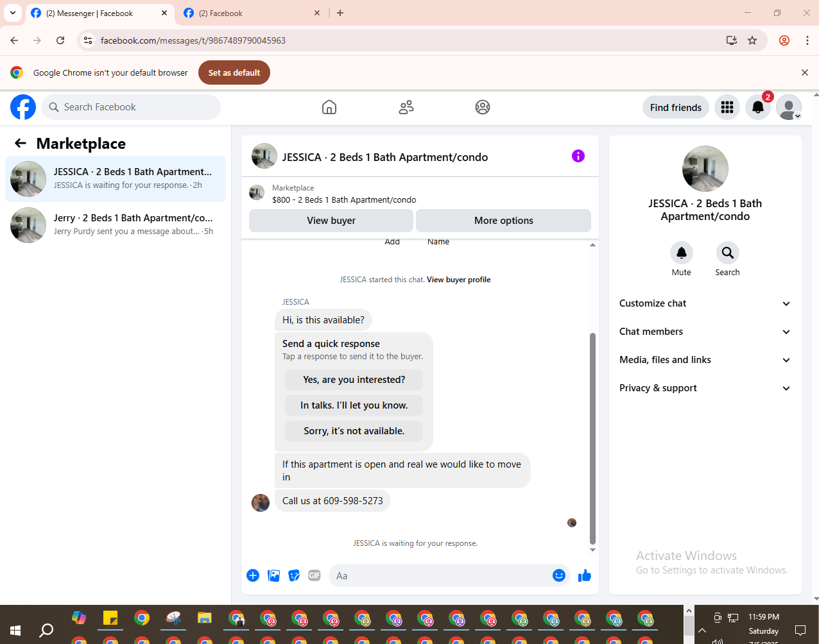The height and width of the screenshot is (644, 819).
Task: Open Sticky Notes from the taskbar
Action: point(110,618)
